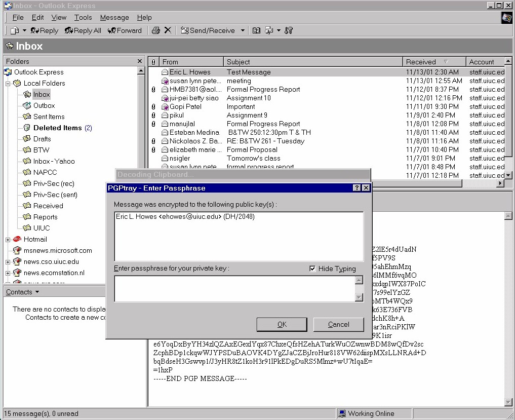Click the Delete X icon in toolbar
The height and width of the screenshot is (420, 515).
click(x=168, y=30)
